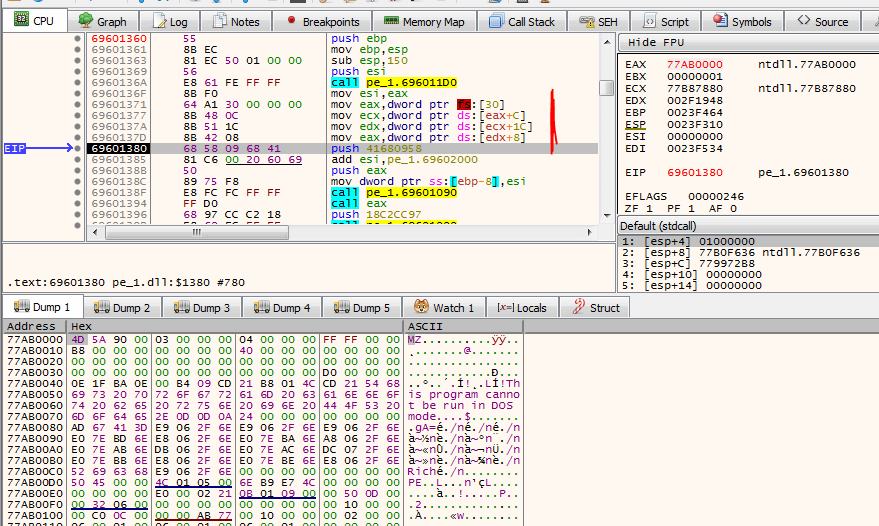Toggle breakpoint bullet at EIP address 69601380
Image resolution: width=879 pixels, height=526 pixels.
(x=77, y=149)
